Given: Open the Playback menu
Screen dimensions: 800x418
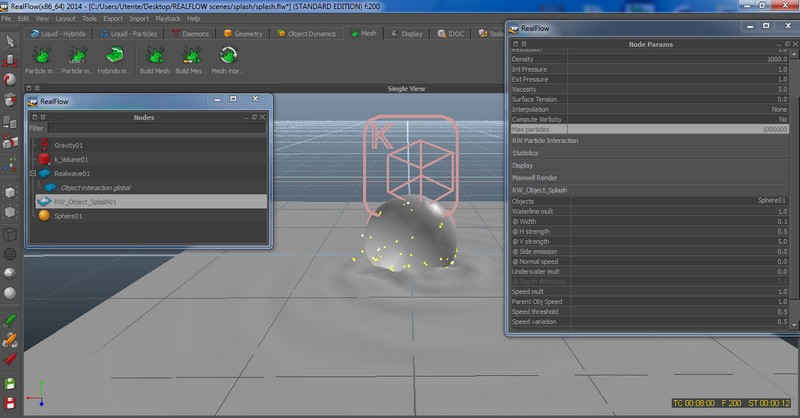Looking at the screenshot, I should pos(168,18).
